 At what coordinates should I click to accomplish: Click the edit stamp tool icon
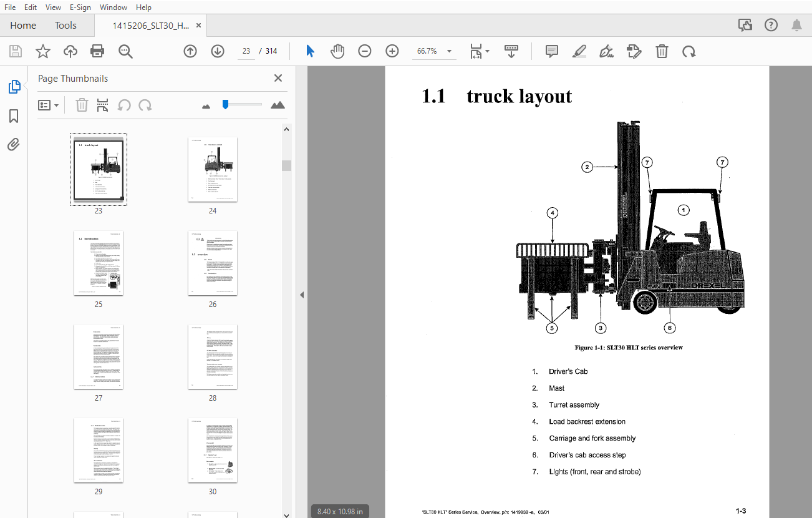coord(634,51)
